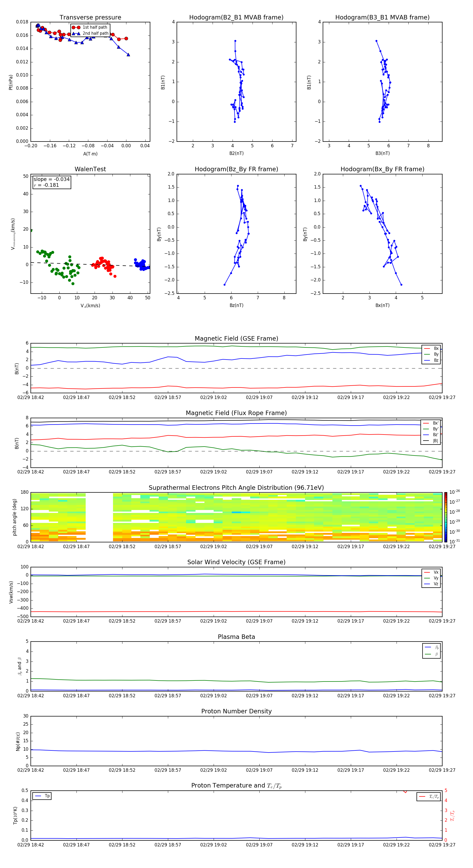Viewport: 473px width, 868px height.
Task: Click the 'Magnetic Field (GSE Frame)' title
Action: pyautogui.click(x=236, y=339)
